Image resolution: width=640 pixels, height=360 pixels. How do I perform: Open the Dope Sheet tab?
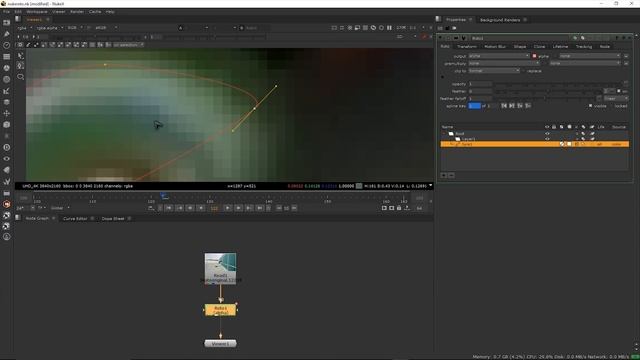tap(113, 219)
